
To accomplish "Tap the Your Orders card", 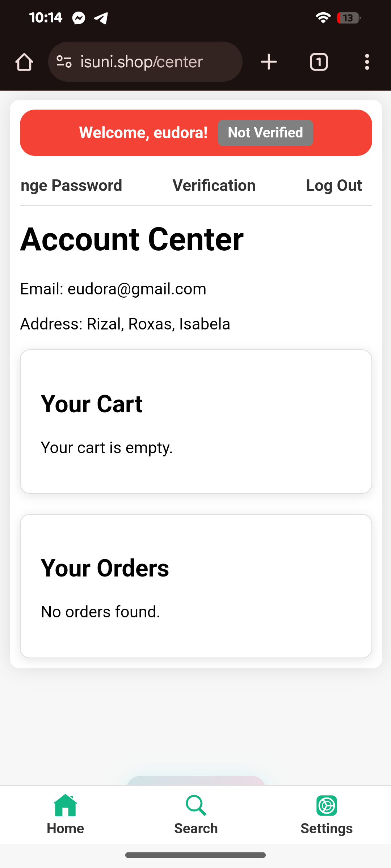I will click(x=196, y=586).
